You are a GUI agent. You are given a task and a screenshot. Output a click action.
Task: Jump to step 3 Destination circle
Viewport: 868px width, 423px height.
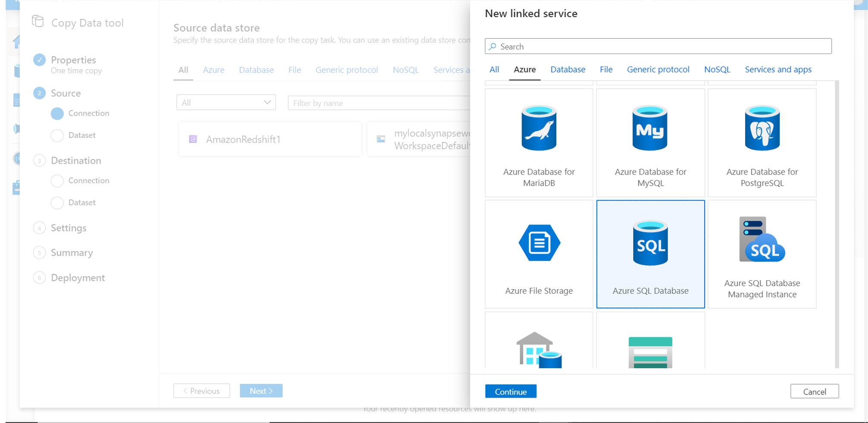[40, 161]
